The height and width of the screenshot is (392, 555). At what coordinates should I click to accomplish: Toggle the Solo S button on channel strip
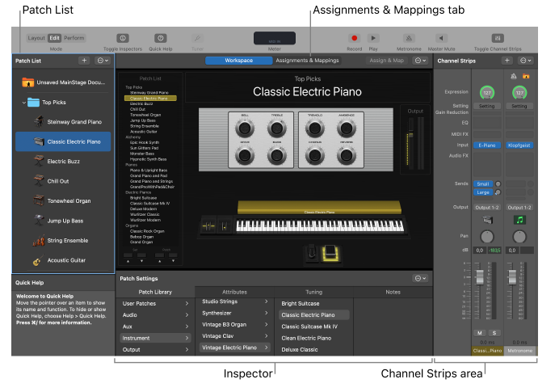point(494,333)
